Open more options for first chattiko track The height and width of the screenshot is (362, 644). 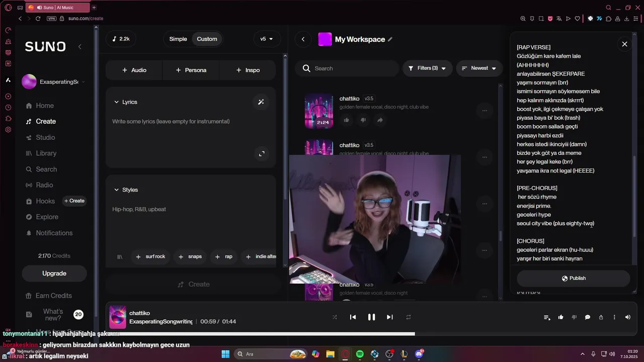coord(485,110)
